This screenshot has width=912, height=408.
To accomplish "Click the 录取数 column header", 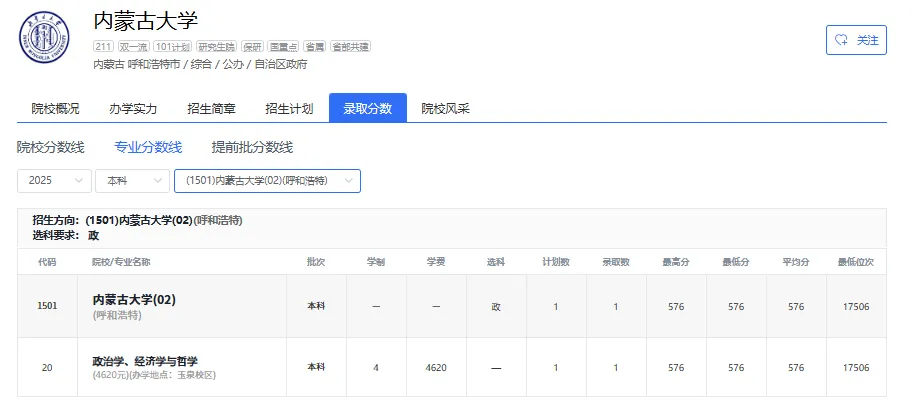I will (x=616, y=262).
